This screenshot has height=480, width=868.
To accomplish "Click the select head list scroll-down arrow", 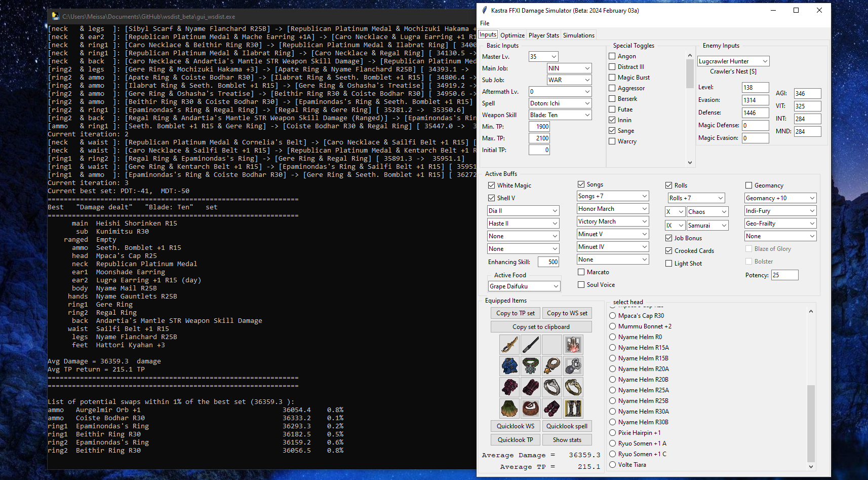I will (811, 466).
